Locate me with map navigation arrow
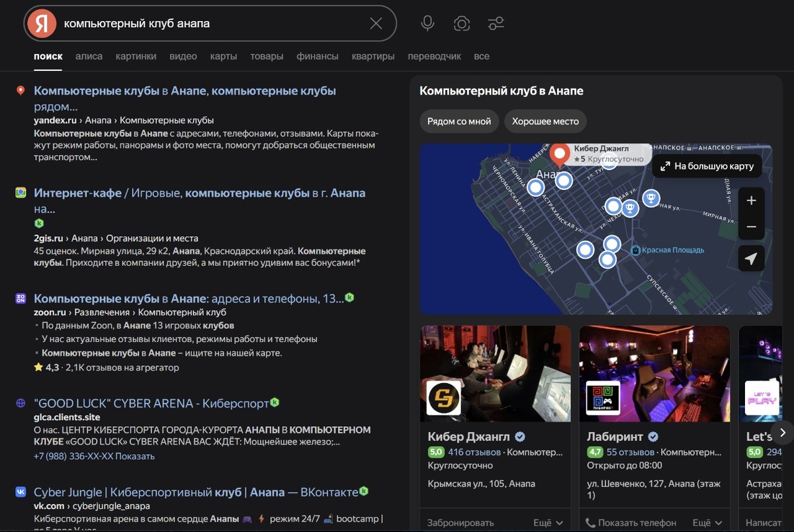 [751, 259]
